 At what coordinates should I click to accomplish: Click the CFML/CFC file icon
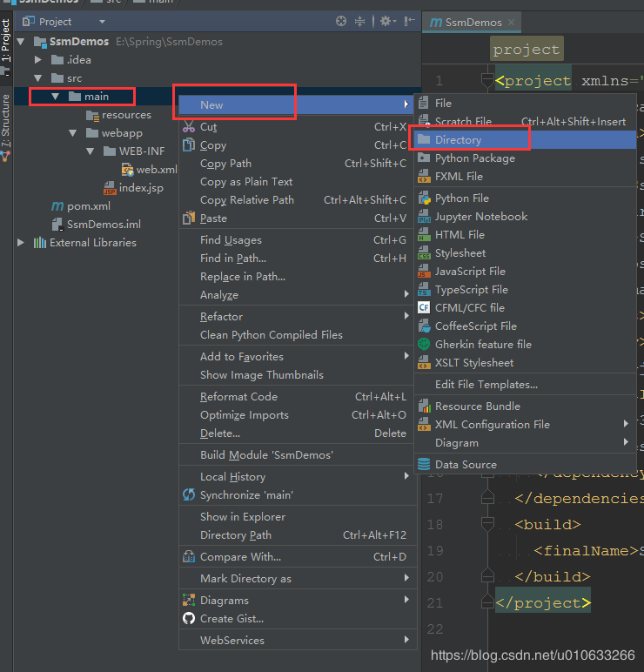(424, 308)
